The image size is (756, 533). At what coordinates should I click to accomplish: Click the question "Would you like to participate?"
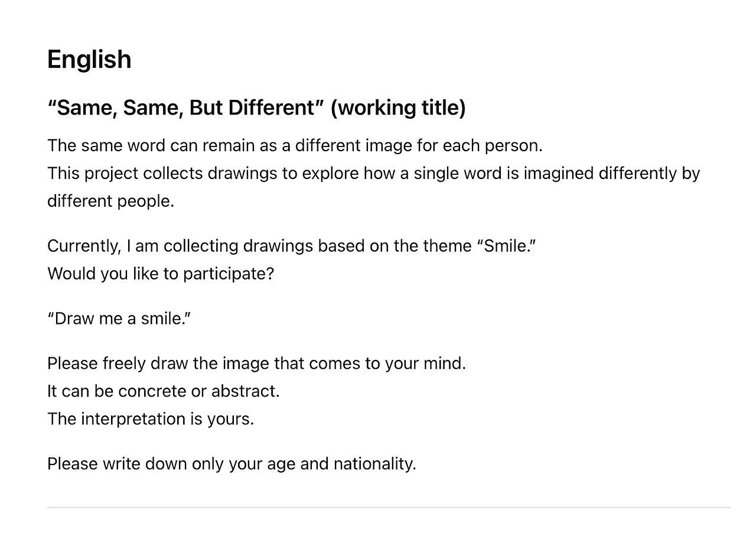(161, 274)
